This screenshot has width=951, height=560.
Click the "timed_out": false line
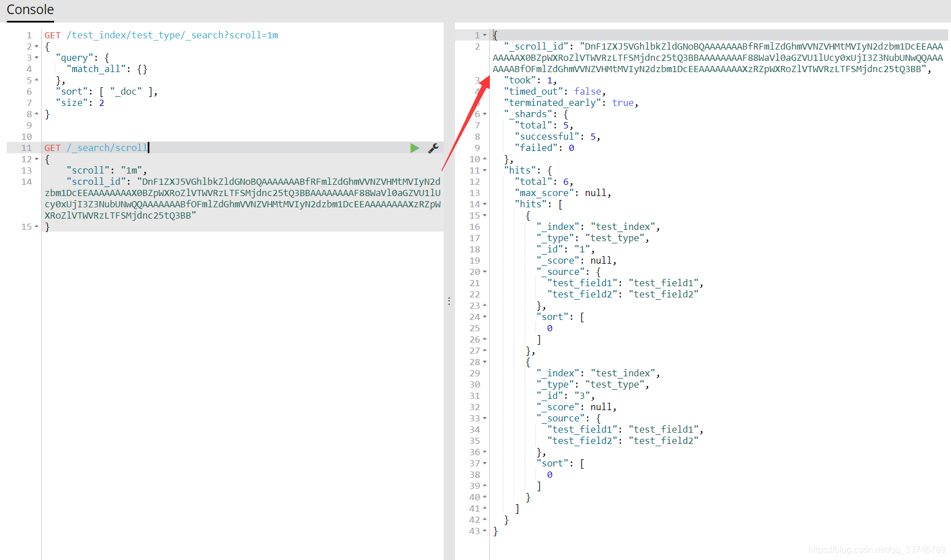555,92
